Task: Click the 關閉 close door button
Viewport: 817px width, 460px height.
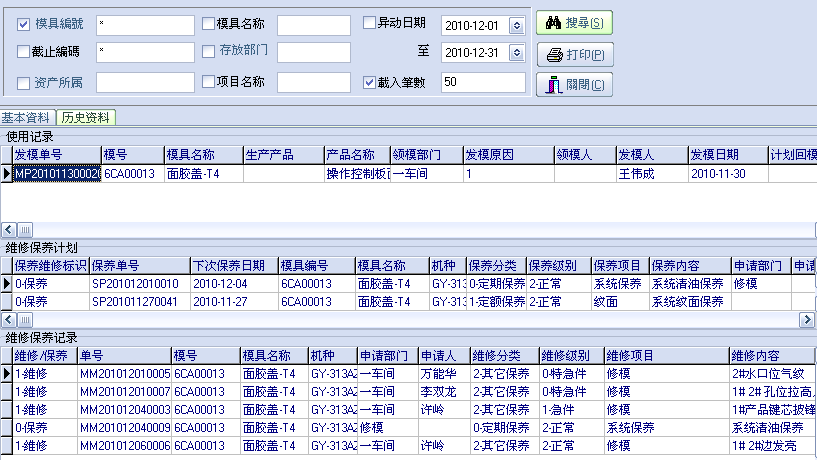Action: [574, 85]
